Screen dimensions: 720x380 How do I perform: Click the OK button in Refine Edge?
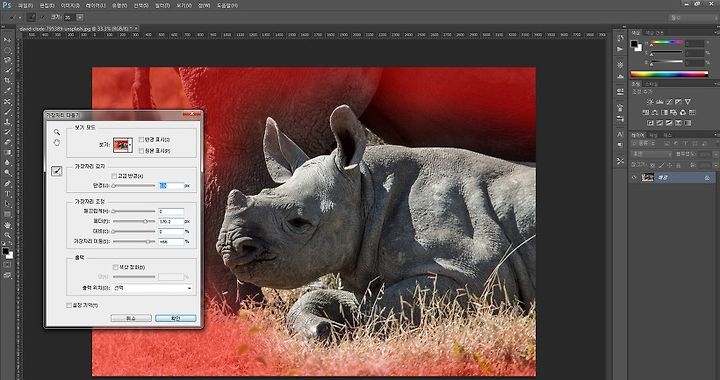[x=175, y=318]
